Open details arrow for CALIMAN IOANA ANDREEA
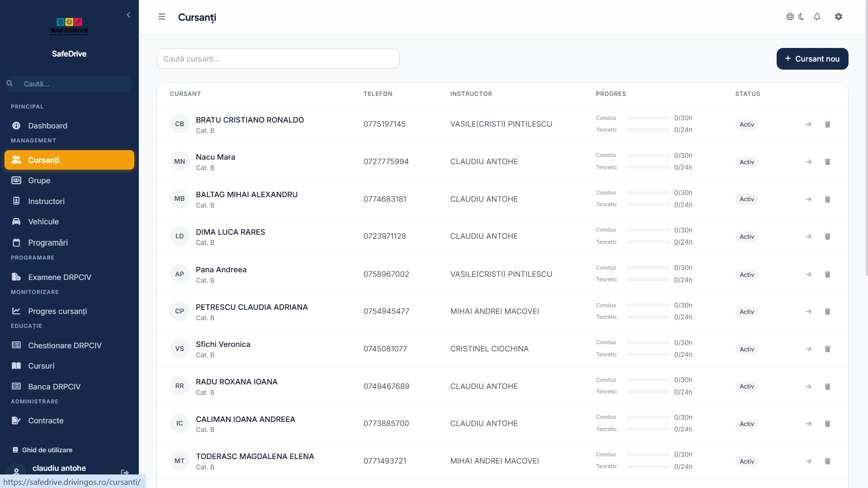This screenshot has height=488, width=868. (808, 424)
